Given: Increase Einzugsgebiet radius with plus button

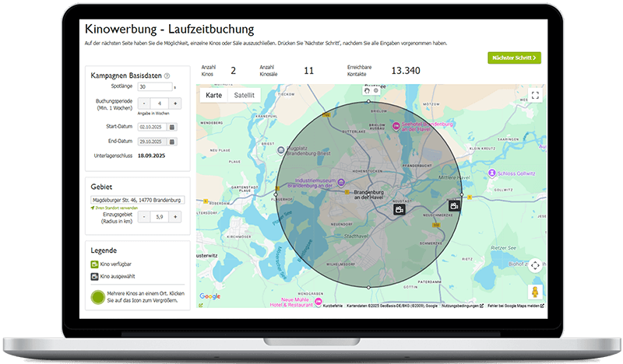Looking at the screenshot, I should click(x=175, y=217).
